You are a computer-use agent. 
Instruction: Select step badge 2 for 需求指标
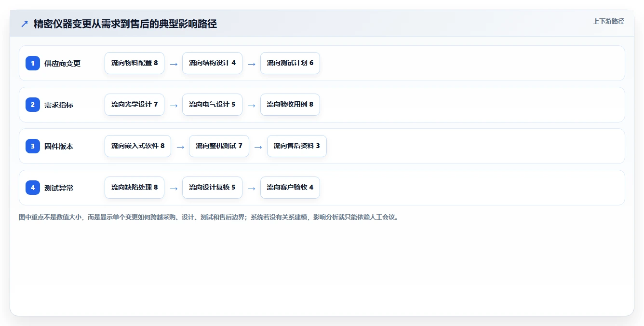click(33, 105)
